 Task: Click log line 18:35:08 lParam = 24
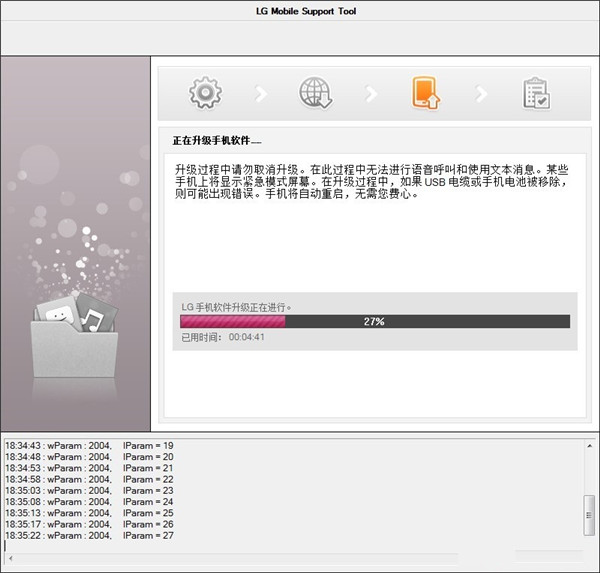pyautogui.click(x=89, y=502)
